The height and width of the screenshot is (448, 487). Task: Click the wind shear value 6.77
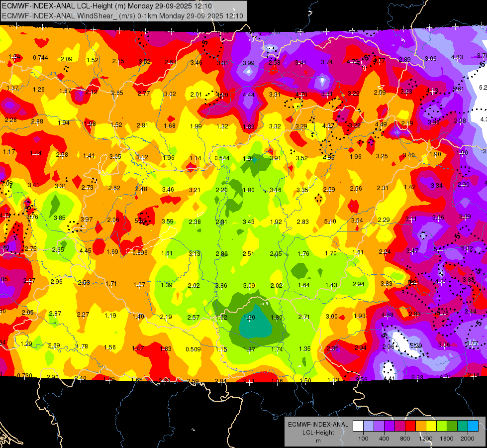click(x=472, y=343)
